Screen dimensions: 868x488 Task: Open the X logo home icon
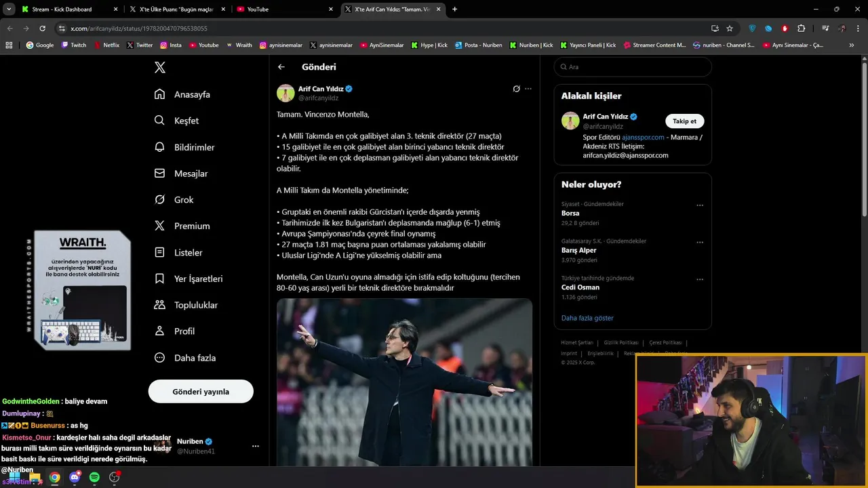coord(160,67)
